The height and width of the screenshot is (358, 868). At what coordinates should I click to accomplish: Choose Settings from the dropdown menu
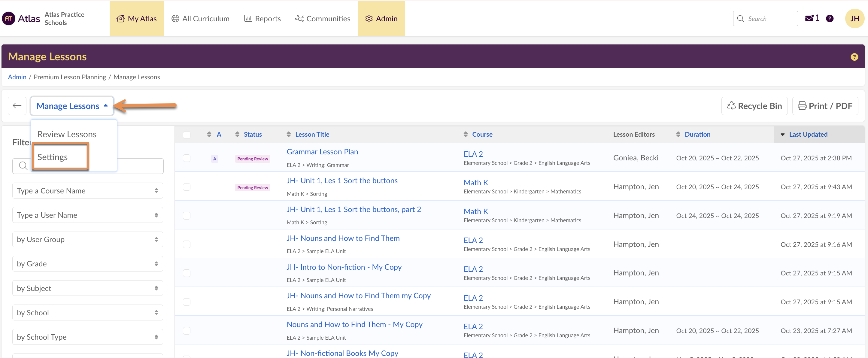coord(53,157)
